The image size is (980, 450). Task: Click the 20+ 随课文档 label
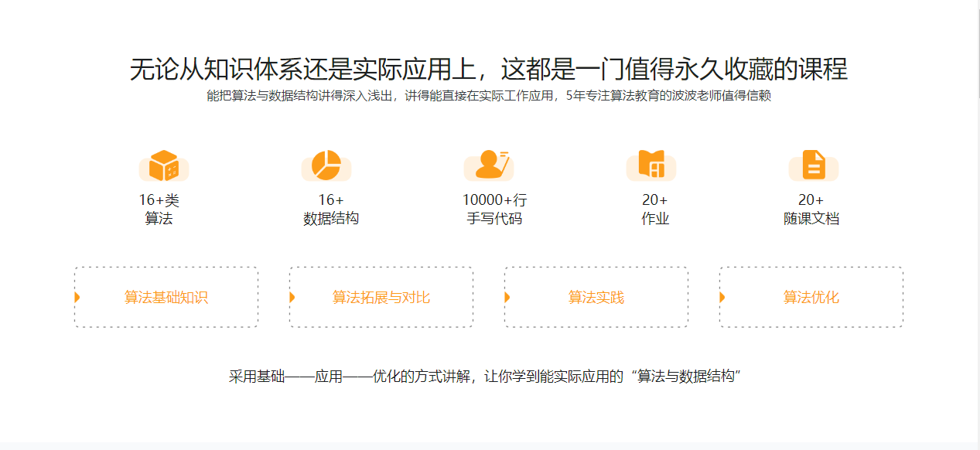(x=811, y=210)
